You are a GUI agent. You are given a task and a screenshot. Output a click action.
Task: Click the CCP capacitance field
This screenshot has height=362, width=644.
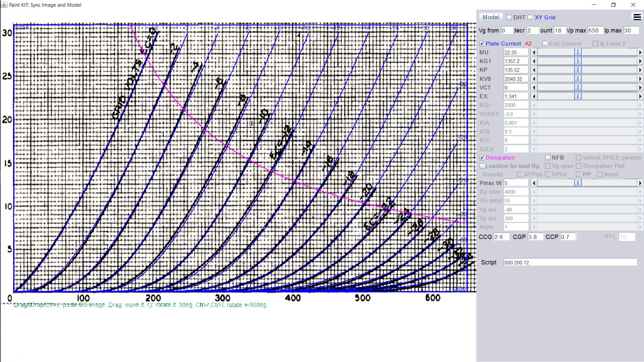(568, 237)
